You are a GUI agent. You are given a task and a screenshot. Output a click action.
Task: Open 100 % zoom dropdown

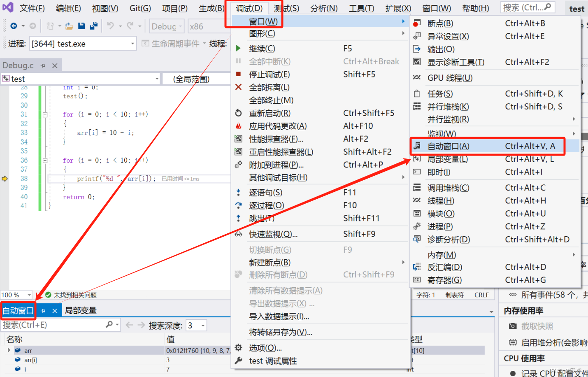[x=16, y=295]
